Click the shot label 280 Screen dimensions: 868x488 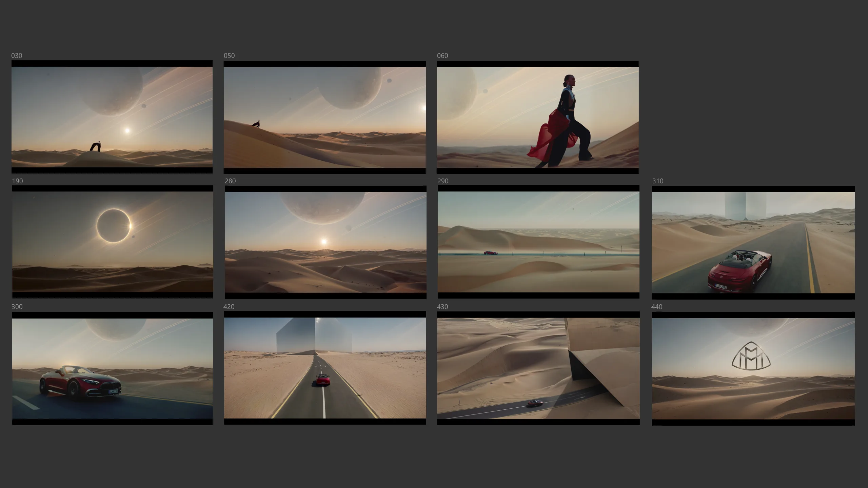(230, 181)
